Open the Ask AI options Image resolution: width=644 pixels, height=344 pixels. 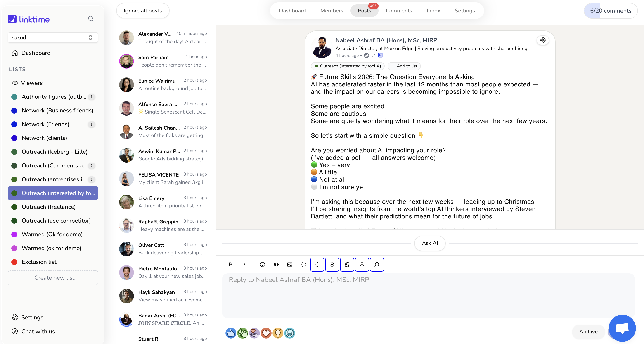(429, 243)
